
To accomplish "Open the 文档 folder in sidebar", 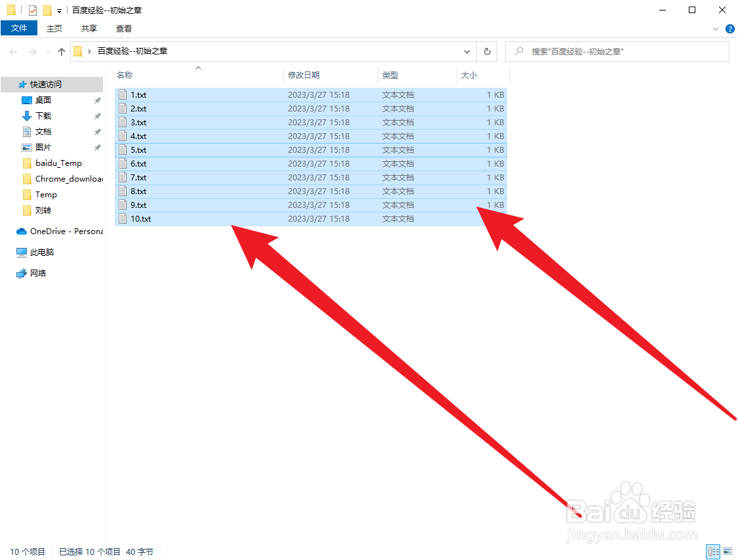I will (x=45, y=131).
